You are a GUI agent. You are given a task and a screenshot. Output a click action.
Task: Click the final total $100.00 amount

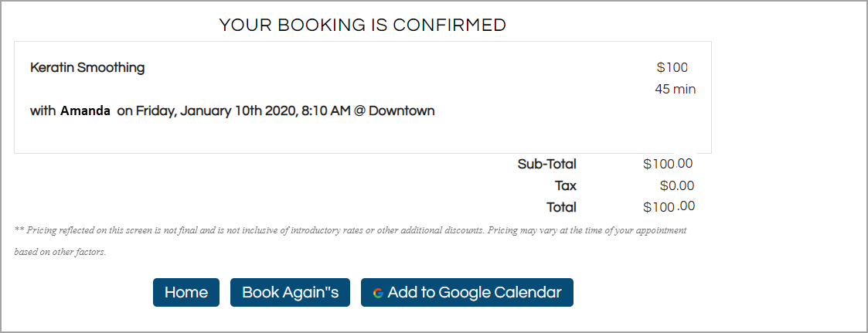[669, 207]
